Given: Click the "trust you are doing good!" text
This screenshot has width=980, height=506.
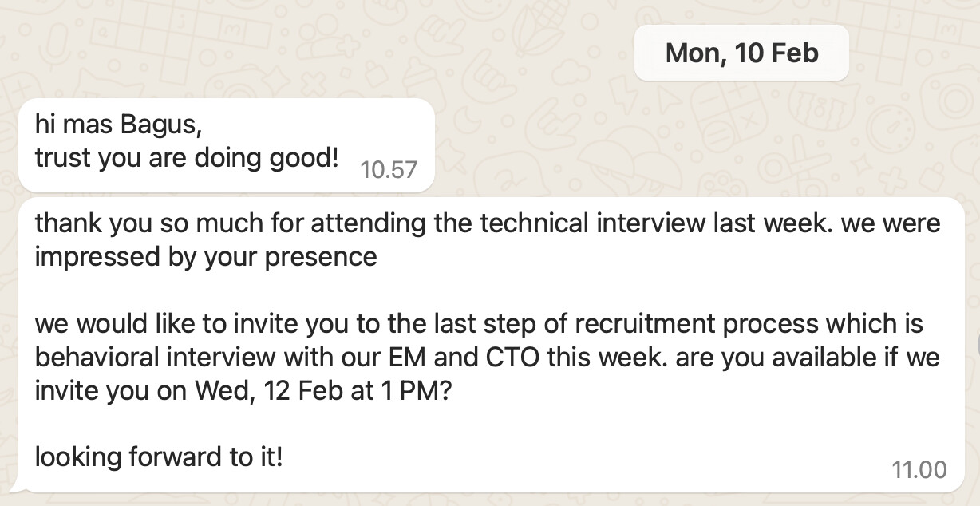Looking at the screenshot, I should [188, 158].
